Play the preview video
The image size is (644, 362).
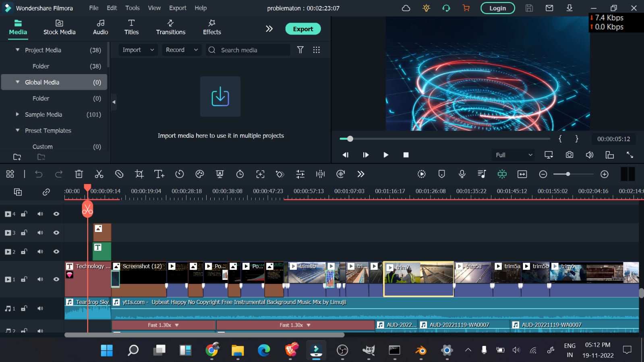(x=386, y=155)
